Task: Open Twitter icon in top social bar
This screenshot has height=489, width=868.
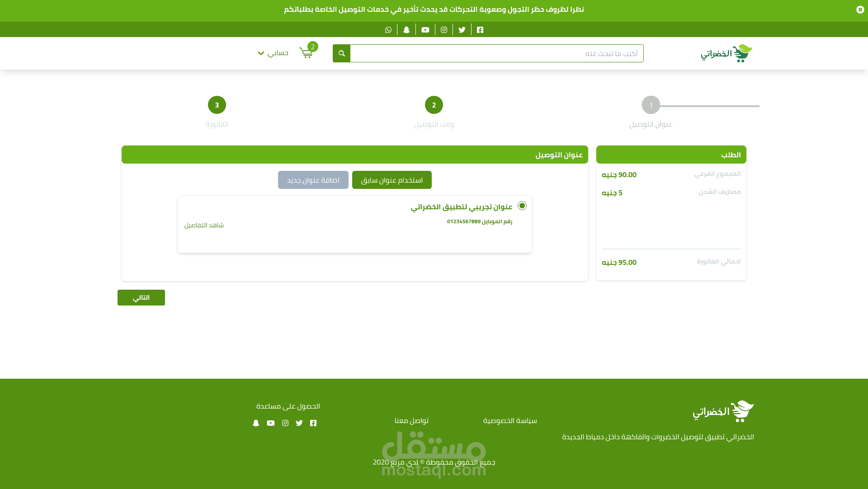Action: pos(462,30)
